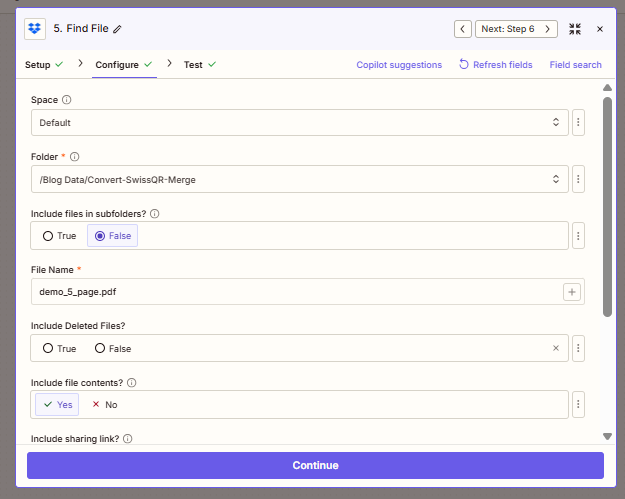Click plus icon in File Name field
Viewport: 625px width, 499px height.
(572, 292)
